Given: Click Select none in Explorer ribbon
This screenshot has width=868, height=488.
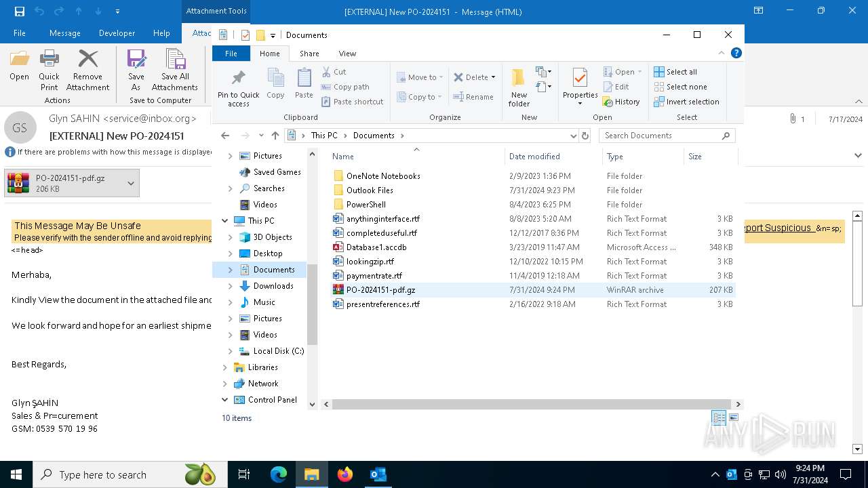Looking at the screenshot, I should pos(680,87).
